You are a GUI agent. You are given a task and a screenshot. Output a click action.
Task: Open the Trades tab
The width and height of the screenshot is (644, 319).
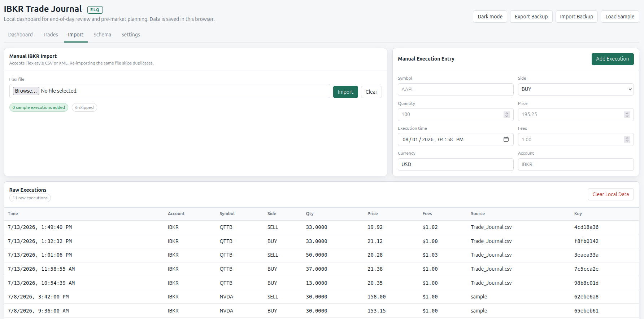tap(51, 35)
